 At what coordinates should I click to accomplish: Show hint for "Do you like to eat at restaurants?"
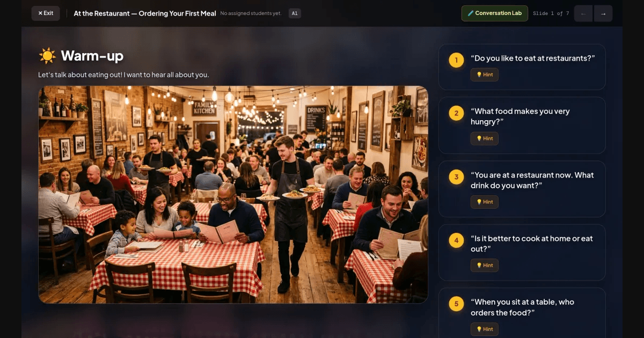pos(485,75)
